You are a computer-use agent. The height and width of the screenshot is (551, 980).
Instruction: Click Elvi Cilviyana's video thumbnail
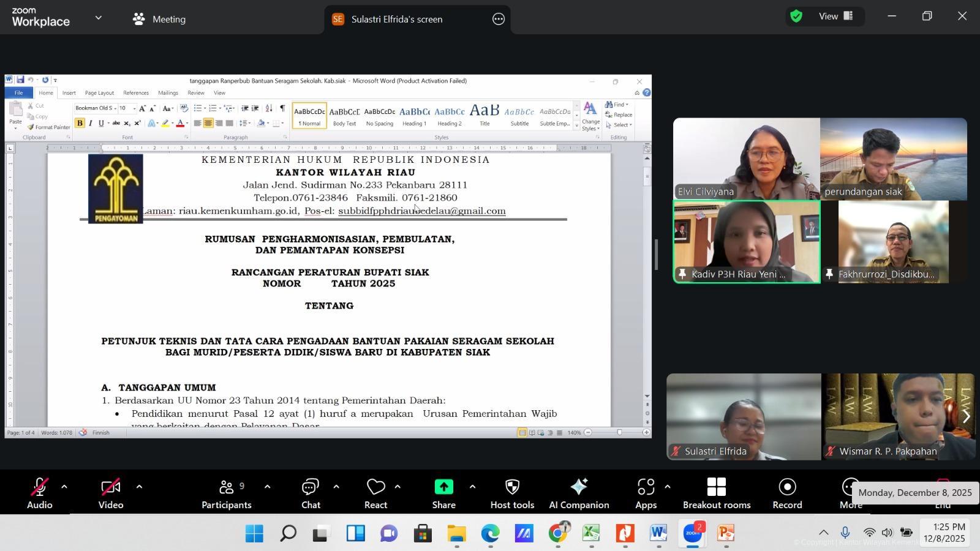click(746, 159)
